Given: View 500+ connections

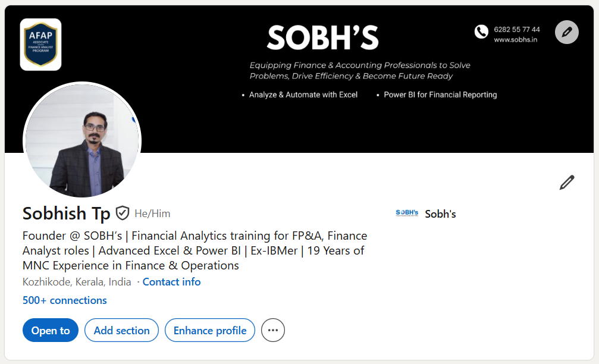Looking at the screenshot, I should 64,300.
